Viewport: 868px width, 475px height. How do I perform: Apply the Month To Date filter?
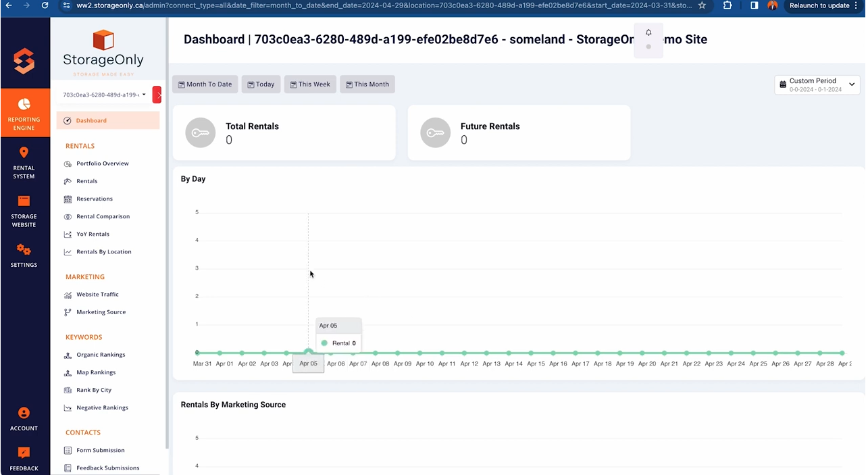[205, 84]
